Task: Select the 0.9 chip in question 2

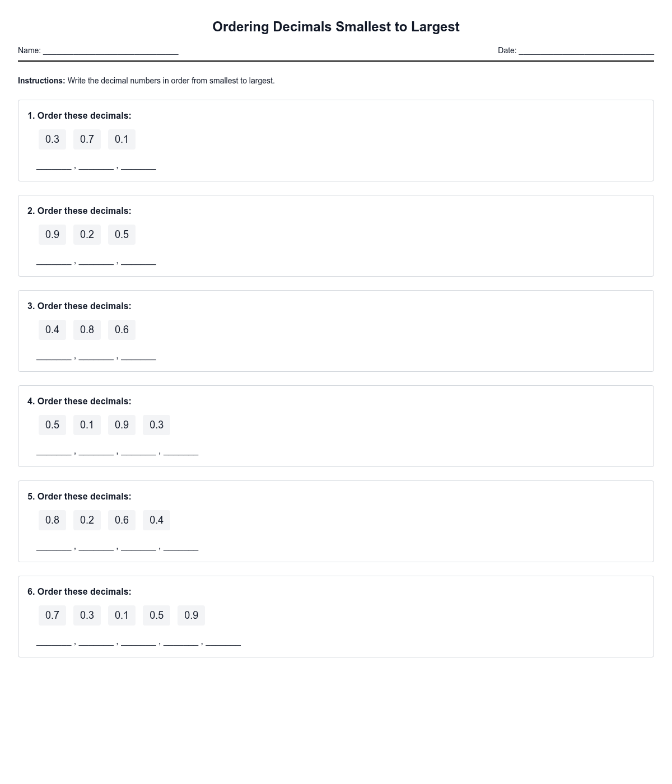Action: tap(52, 235)
